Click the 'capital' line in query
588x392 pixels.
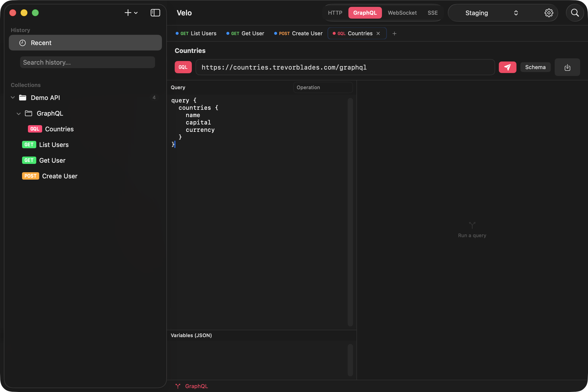click(198, 122)
